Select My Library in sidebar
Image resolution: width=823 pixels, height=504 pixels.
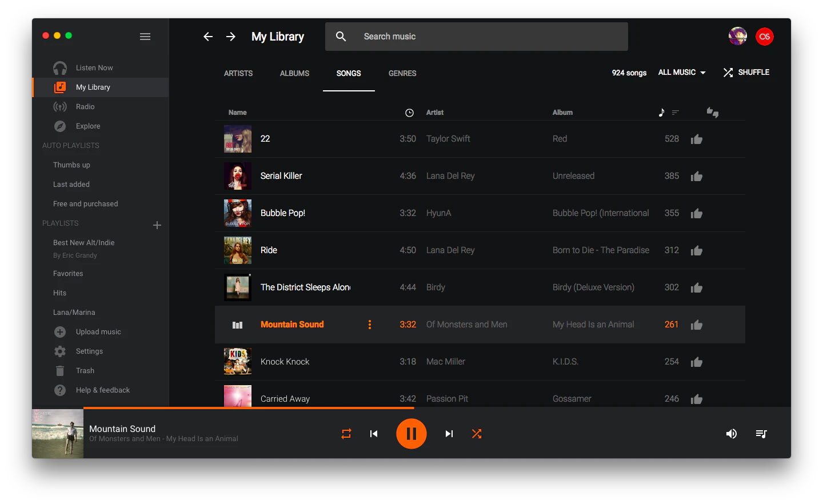tap(101, 87)
